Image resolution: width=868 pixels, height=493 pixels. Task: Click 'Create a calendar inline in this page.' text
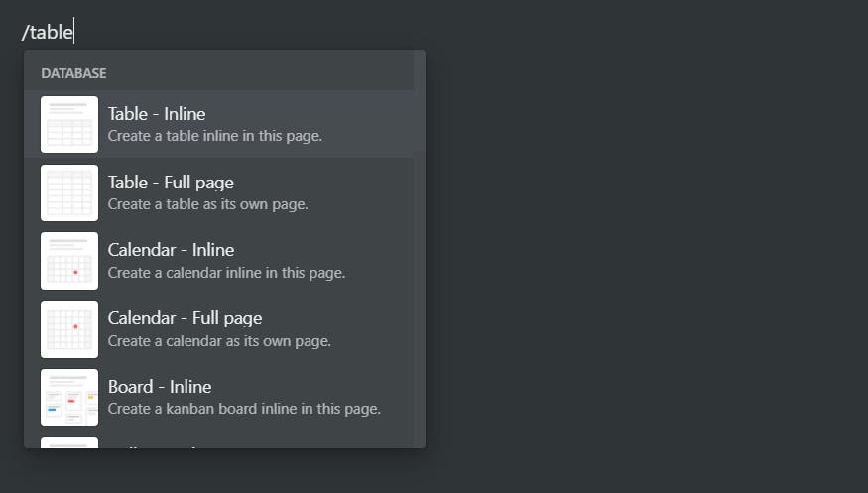click(226, 273)
